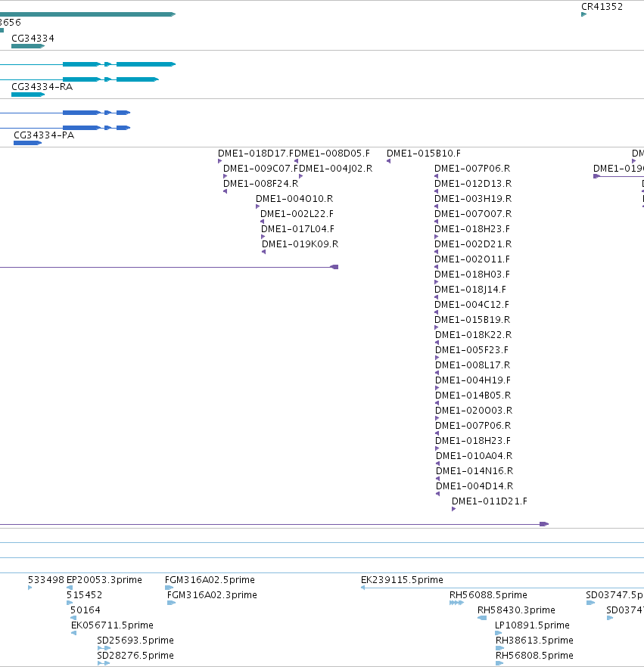The height and width of the screenshot is (667, 644).
Task: Select the CG34334-PA coding feature label
Action: [x=44, y=135]
